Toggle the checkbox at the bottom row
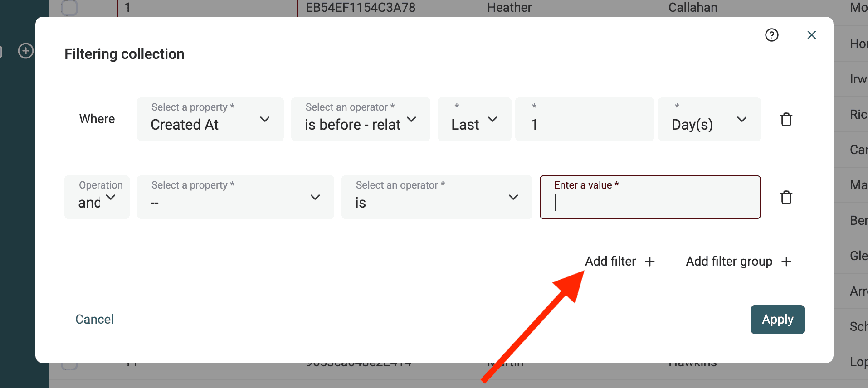 [69, 365]
